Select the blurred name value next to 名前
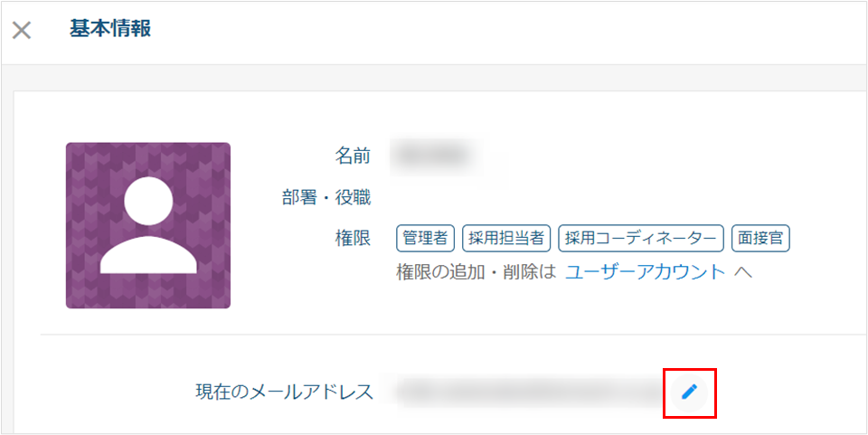868x435 pixels. point(436,156)
